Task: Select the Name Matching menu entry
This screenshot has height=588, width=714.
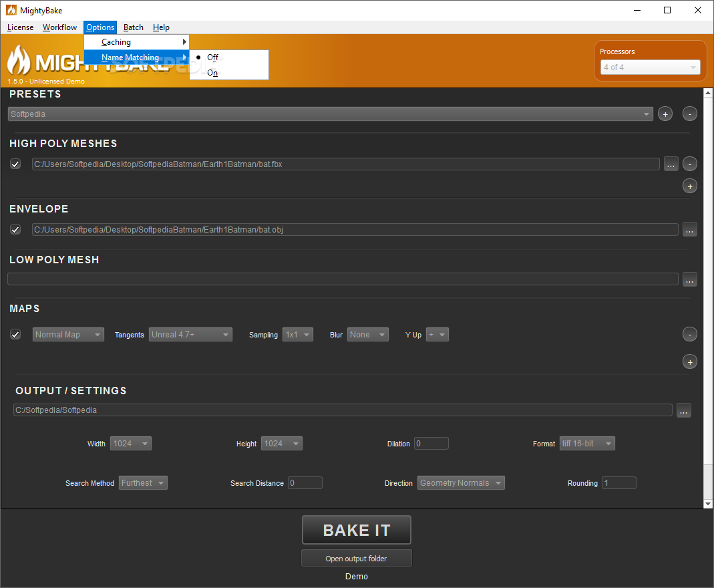Action: [x=137, y=57]
